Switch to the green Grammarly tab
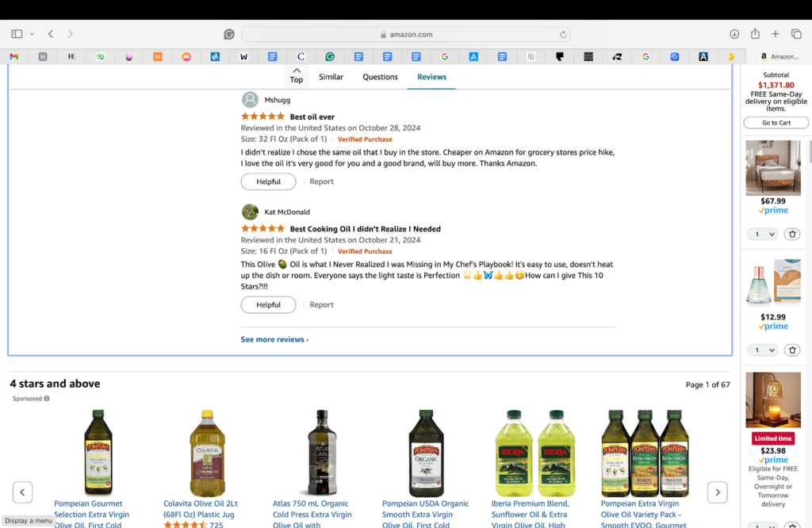Image resolution: width=812 pixels, height=528 pixels. pyautogui.click(x=330, y=56)
